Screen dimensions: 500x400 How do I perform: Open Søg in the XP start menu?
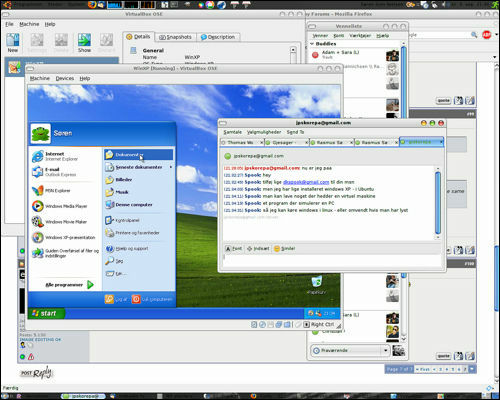click(x=114, y=261)
